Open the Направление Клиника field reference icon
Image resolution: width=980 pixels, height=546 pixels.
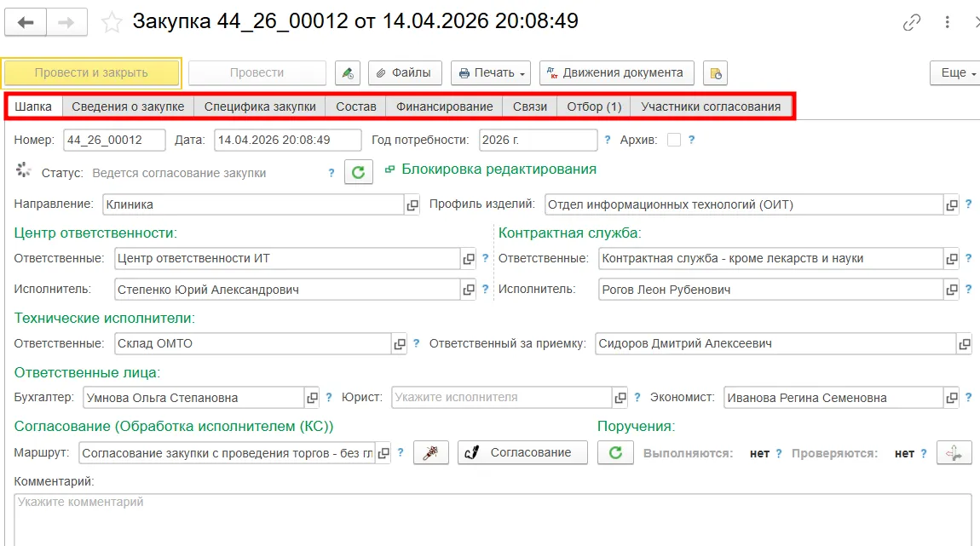(412, 205)
